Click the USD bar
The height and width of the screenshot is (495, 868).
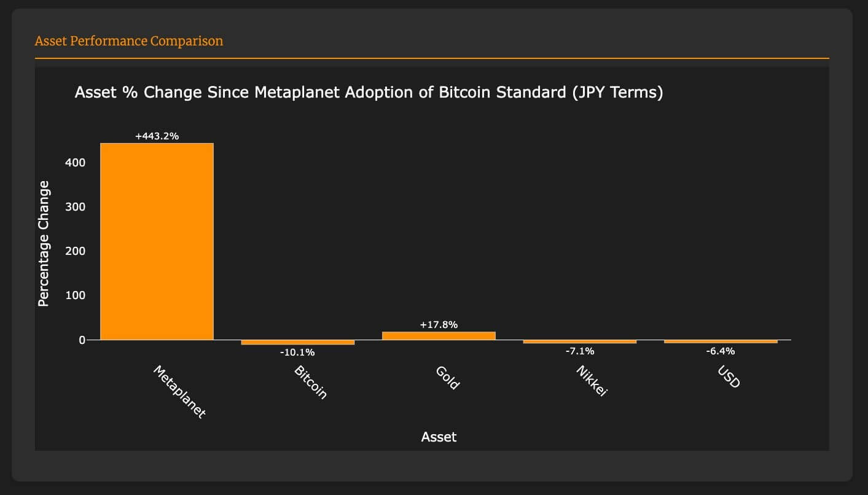(721, 341)
